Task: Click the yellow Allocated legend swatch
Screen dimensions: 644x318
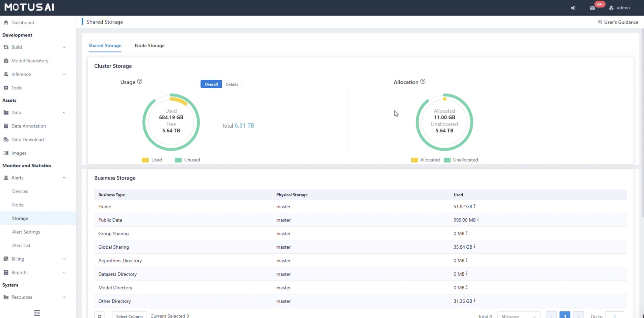Action: pos(414,160)
